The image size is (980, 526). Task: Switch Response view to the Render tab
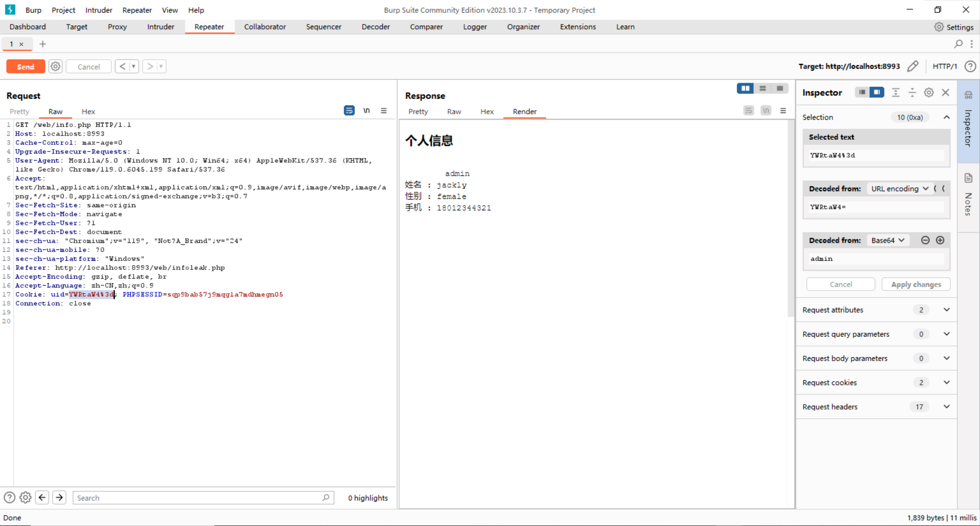coord(524,112)
